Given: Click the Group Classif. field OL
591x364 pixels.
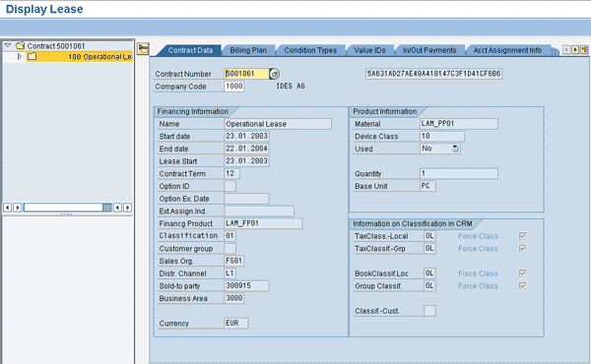Looking at the screenshot, I should point(429,285).
